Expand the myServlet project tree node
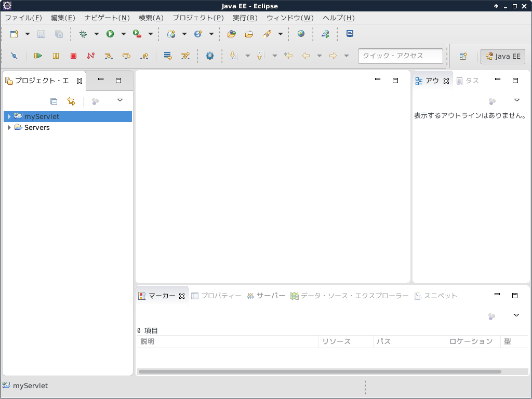 [9, 116]
